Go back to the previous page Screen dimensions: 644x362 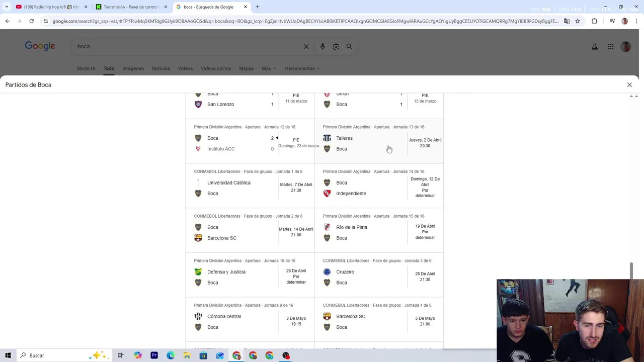click(7, 21)
